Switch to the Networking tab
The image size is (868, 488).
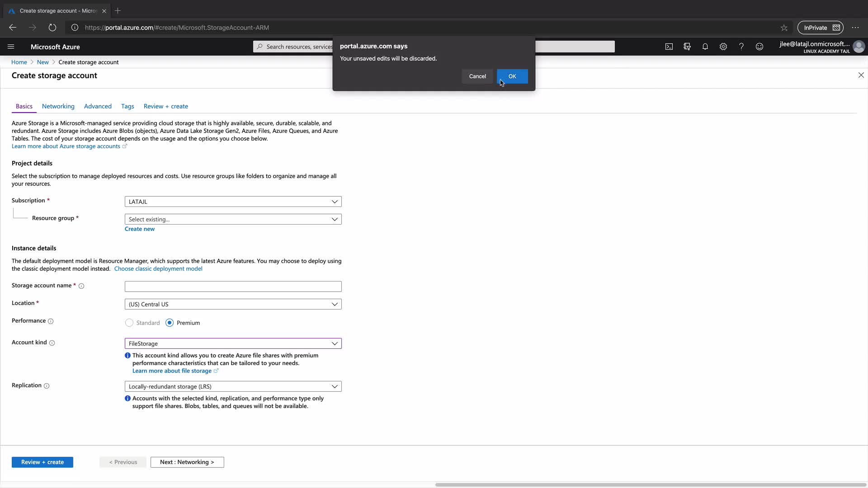point(58,106)
